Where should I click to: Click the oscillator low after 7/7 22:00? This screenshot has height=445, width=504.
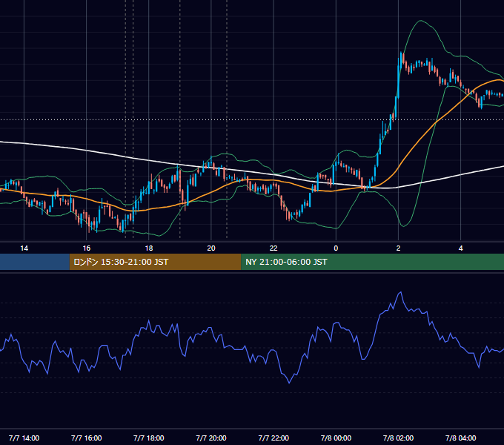(289, 383)
